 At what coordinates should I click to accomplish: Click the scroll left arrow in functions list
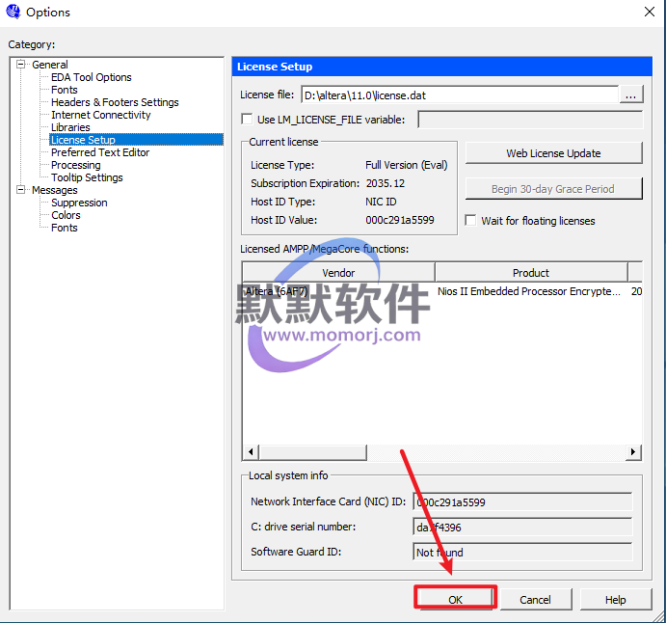coord(251,451)
